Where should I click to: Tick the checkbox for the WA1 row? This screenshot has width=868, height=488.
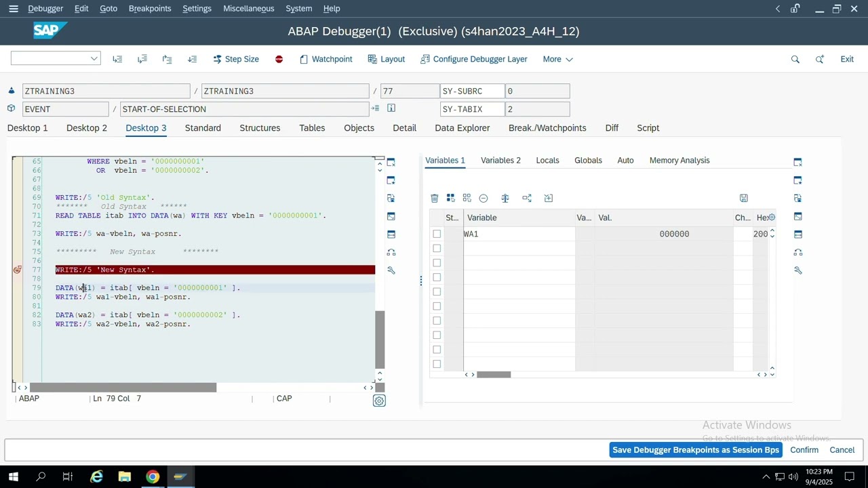click(437, 234)
